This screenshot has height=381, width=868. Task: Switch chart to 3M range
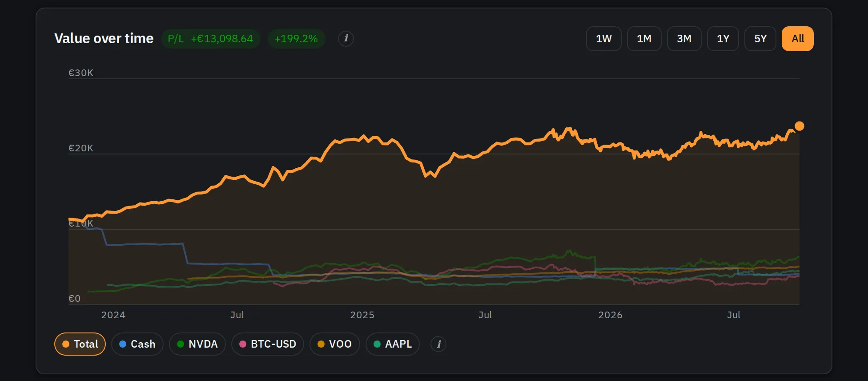(684, 39)
